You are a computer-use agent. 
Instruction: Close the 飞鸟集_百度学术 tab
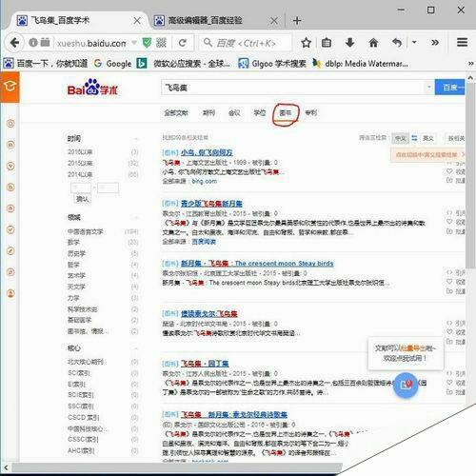point(137,21)
